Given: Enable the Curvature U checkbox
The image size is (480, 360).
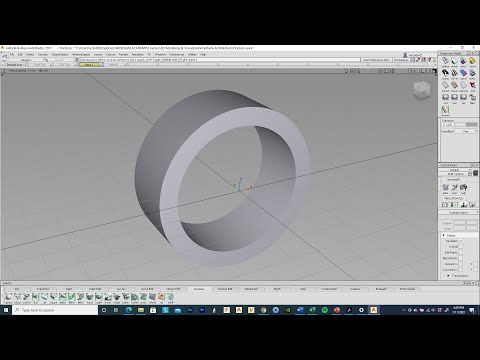Looking at the screenshot, I should click(460, 270).
